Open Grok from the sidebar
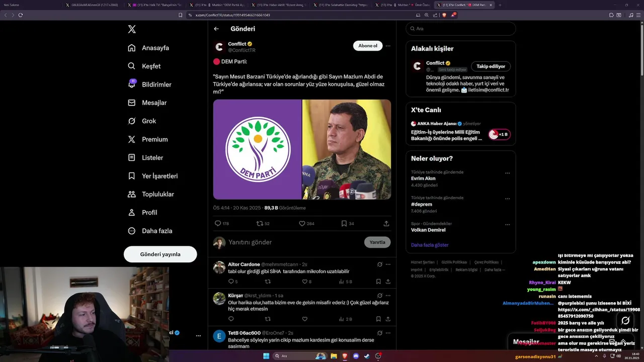Screen dimensions: 644x362 click(x=142, y=121)
